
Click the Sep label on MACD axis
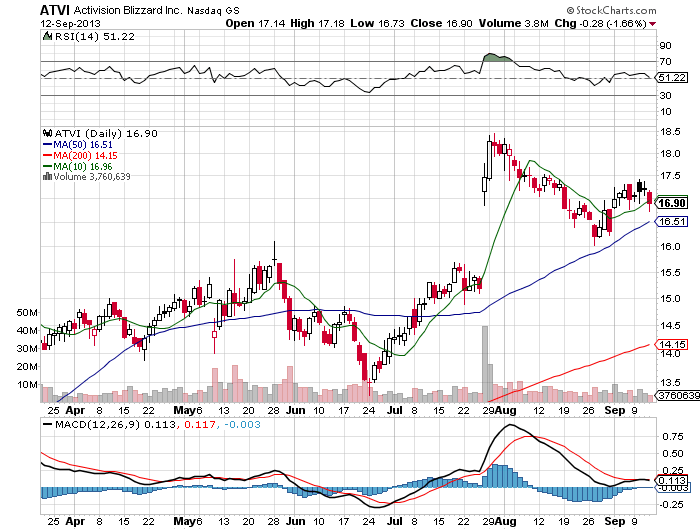(x=615, y=521)
